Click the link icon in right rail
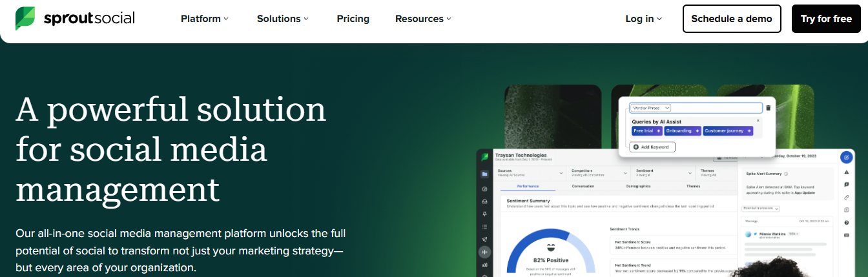 pyautogui.click(x=847, y=197)
